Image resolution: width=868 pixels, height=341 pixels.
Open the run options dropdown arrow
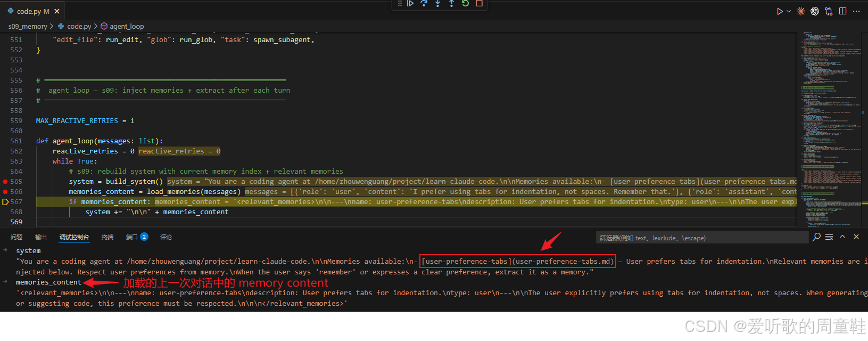(x=789, y=11)
